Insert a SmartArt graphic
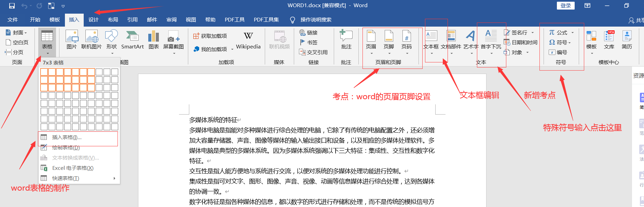 pos(133,40)
